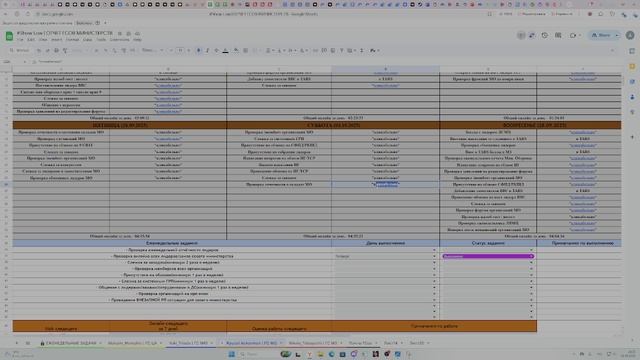Viewport: 640px width, 360px height.
Task: Toggle strikethrough formatting
Action: [216, 51]
